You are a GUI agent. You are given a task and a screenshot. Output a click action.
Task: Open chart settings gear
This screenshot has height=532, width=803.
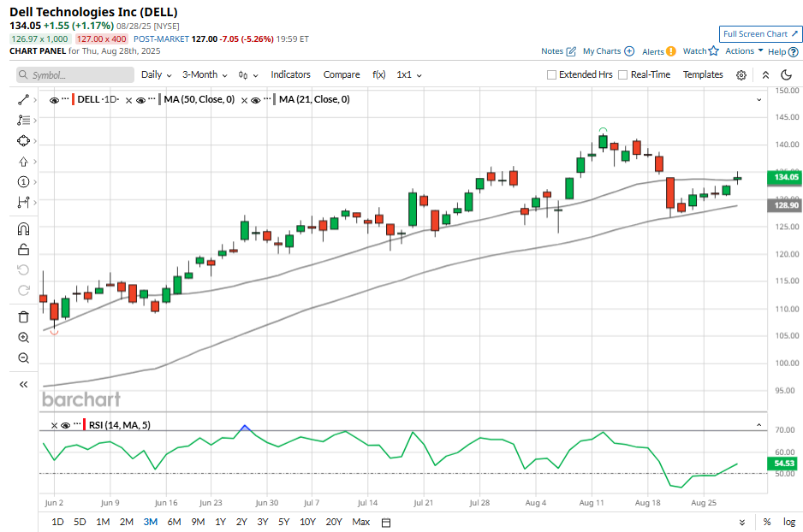coord(741,75)
